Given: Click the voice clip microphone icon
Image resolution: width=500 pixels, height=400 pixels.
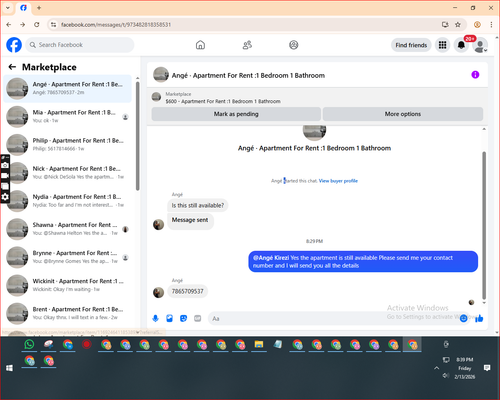Looking at the screenshot, I should (155, 319).
